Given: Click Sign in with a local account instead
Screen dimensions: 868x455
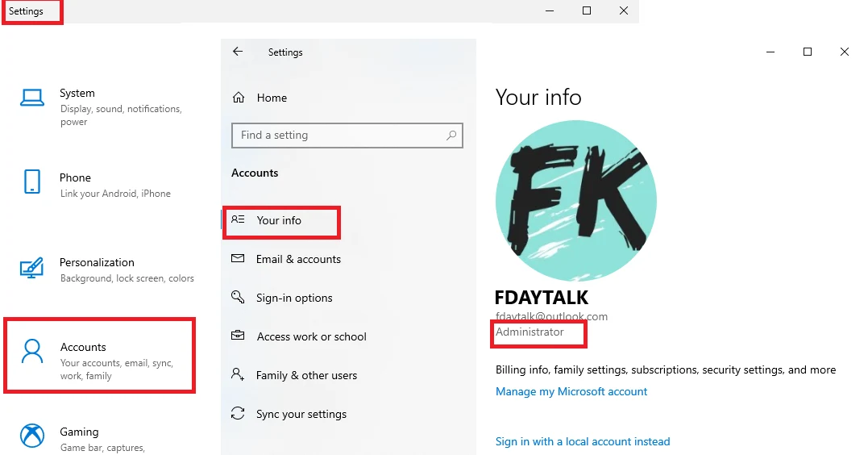Looking at the screenshot, I should (583, 441).
